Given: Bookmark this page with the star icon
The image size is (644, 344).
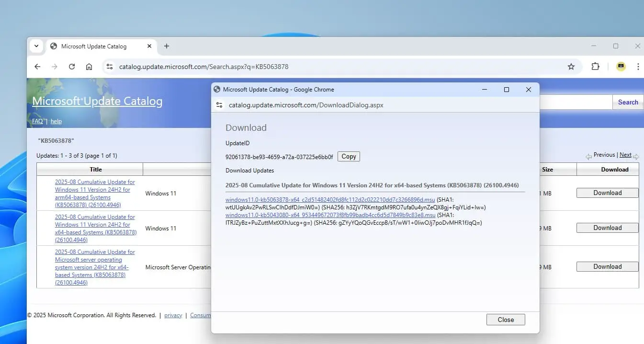Looking at the screenshot, I should click(571, 67).
